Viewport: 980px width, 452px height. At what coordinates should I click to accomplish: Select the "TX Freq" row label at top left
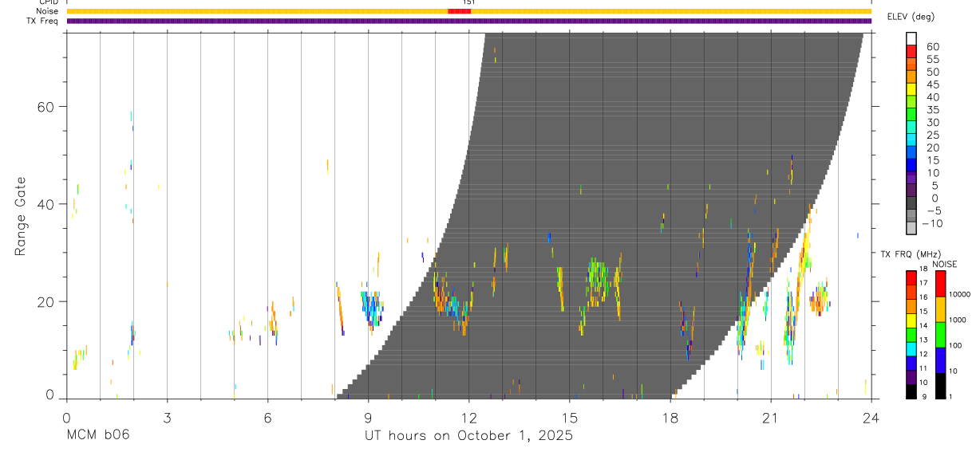pyautogui.click(x=42, y=21)
